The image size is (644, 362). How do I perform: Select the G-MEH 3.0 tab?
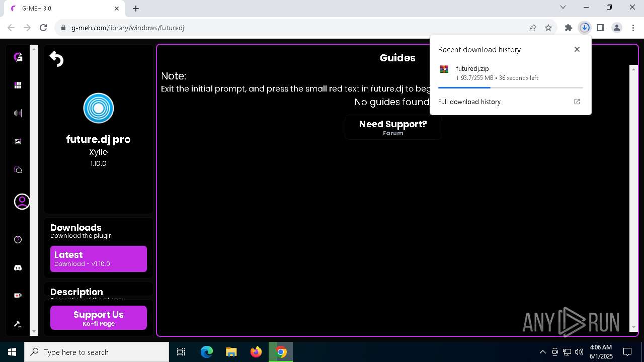tap(64, 9)
